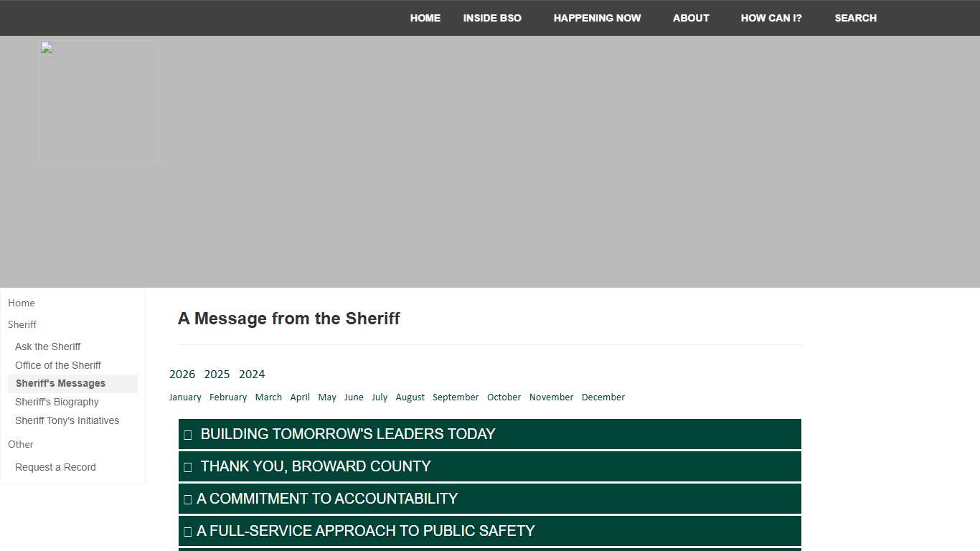Select the year 2026
The width and height of the screenshot is (980, 551).
click(x=182, y=374)
